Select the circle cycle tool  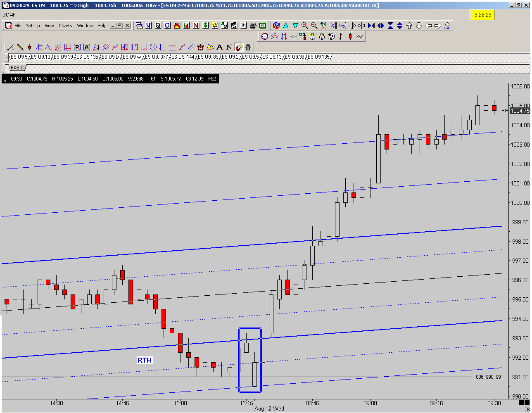point(153,47)
